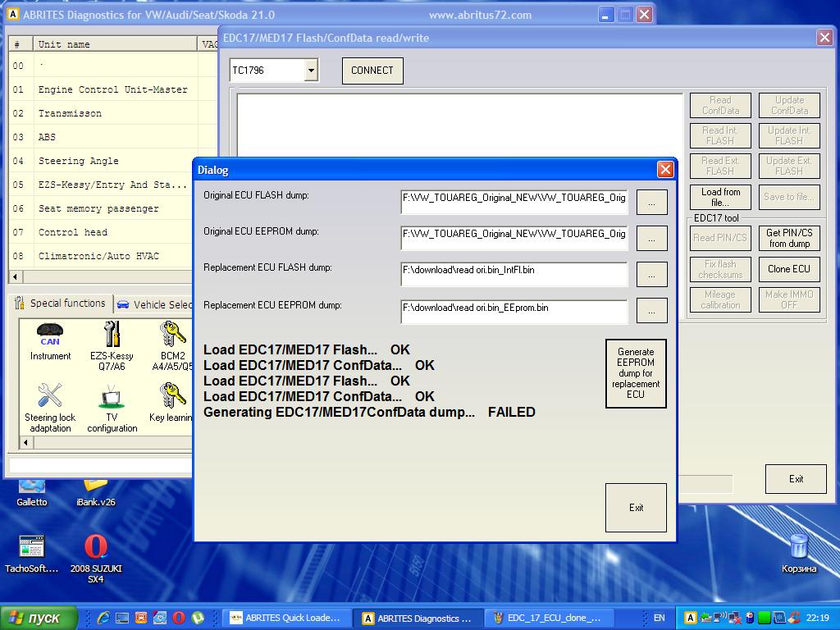Browse for Replacement ECU FLASH dump file
Viewport: 840px width, 630px height.
[651, 274]
